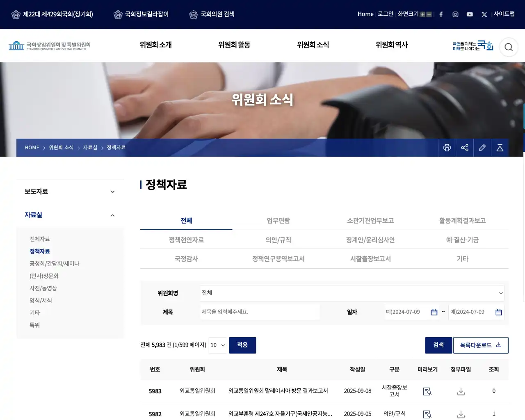
Task: Open the 위원회 소식 main menu
Action: [x=313, y=45]
